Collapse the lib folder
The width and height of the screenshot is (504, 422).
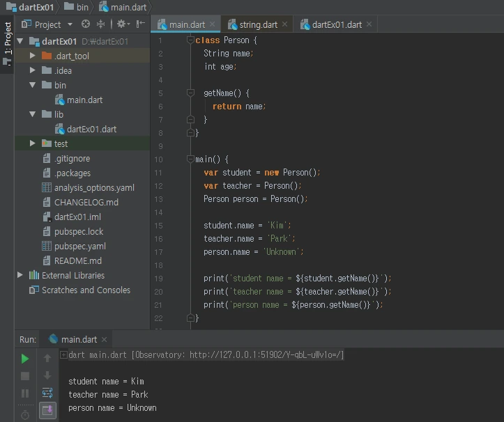32,114
